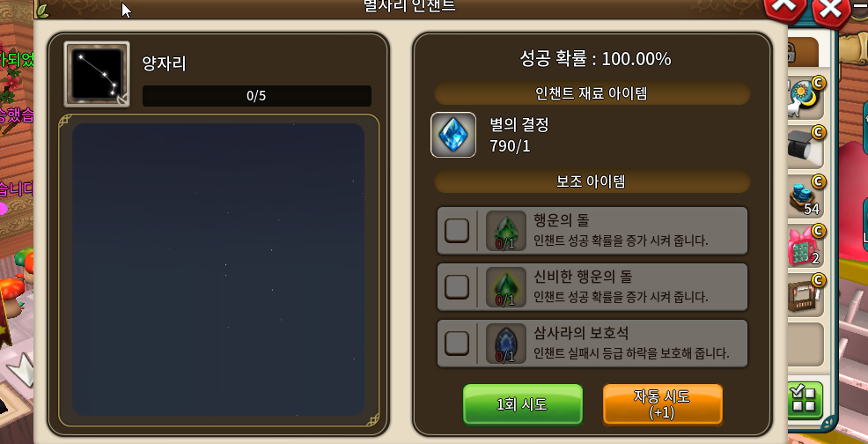Click the dark starry sky constellation panel
The height and width of the screenshot is (444, 868).
[x=218, y=270]
